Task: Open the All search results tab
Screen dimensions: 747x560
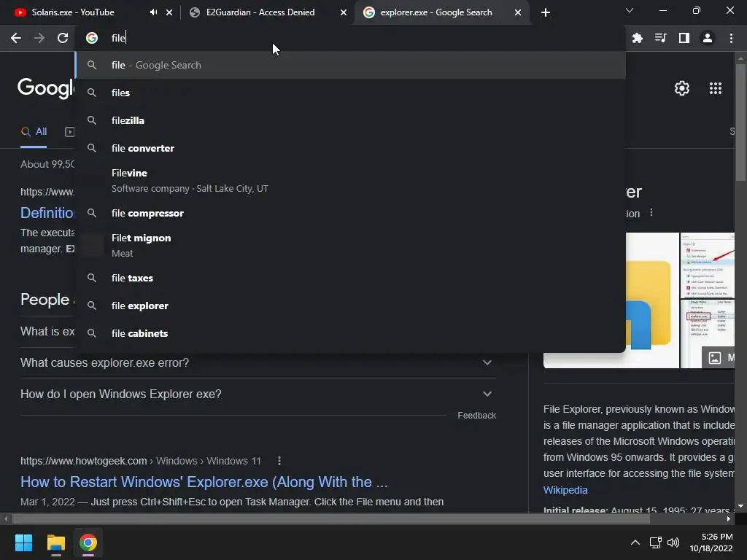Action: tap(34, 132)
